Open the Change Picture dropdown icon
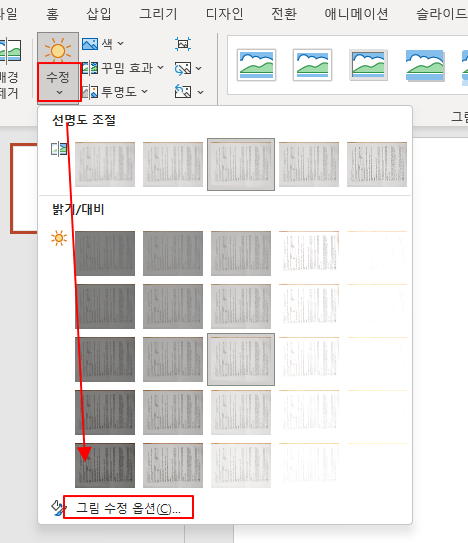The image size is (468, 543). click(188, 68)
